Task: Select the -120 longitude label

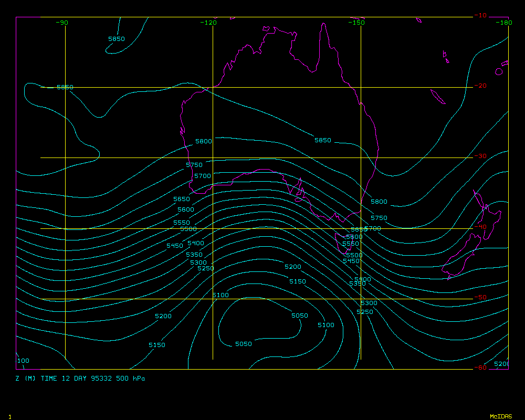Action: (x=208, y=23)
